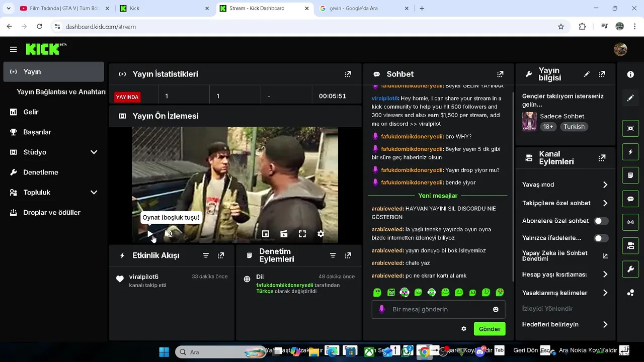
Task: Pop out the Kanal Eylemleri panel
Action: [602, 158]
